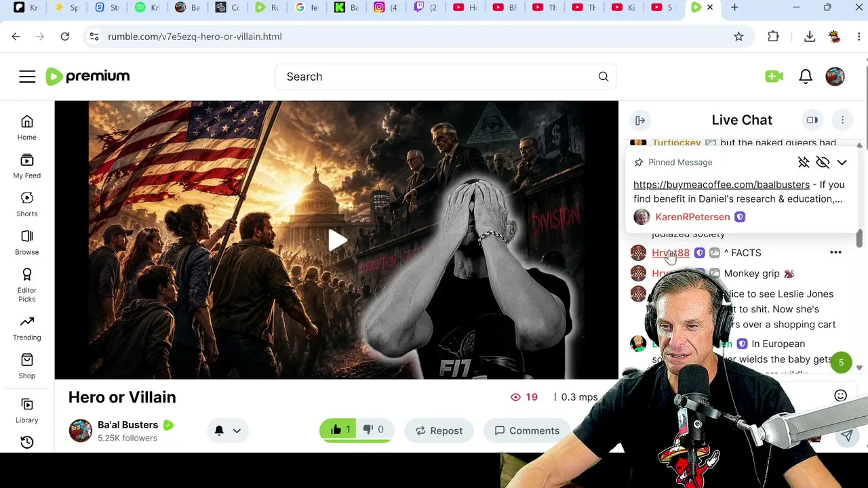Click username Hrvat88 on FACTS message
Screen dimensions: 868x488
(x=671, y=253)
